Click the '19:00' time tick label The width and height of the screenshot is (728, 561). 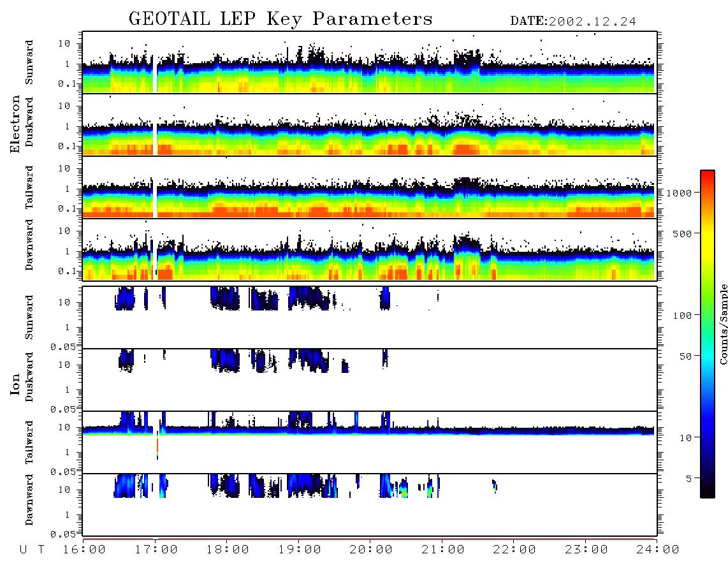tap(300, 550)
